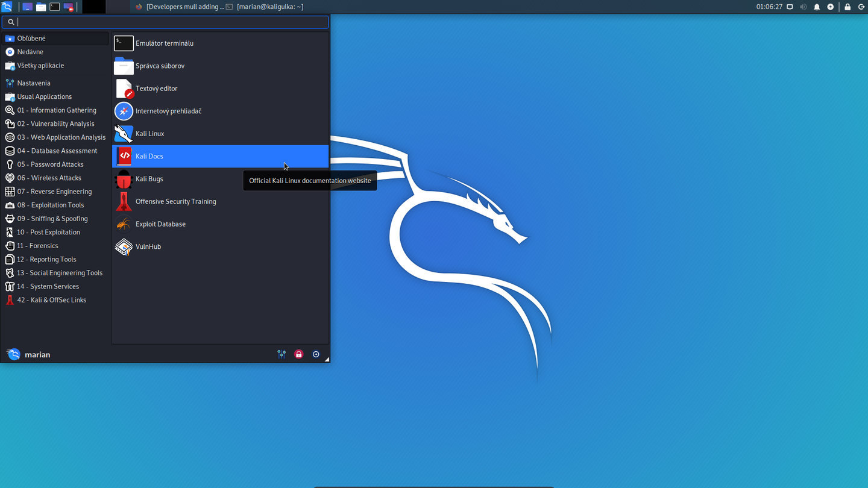This screenshot has height=488, width=868.
Task: Open 05 - Password Attacks category
Action: (55, 164)
